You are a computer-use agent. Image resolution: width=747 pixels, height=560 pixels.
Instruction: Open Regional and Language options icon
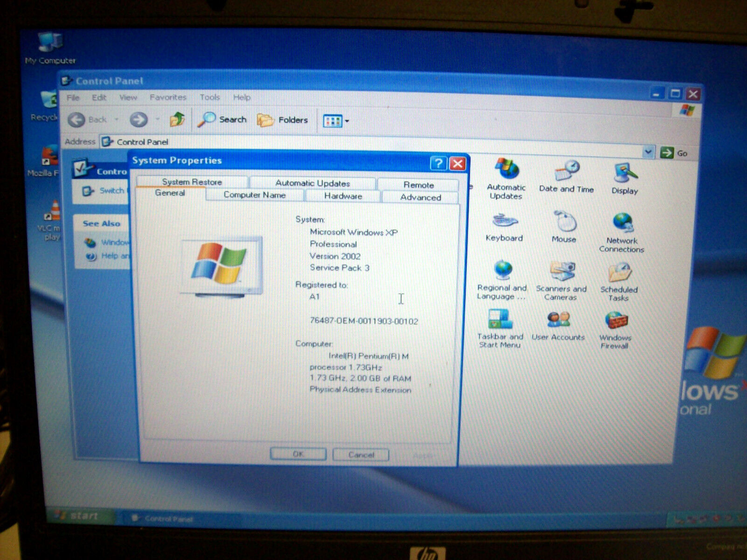tap(502, 280)
